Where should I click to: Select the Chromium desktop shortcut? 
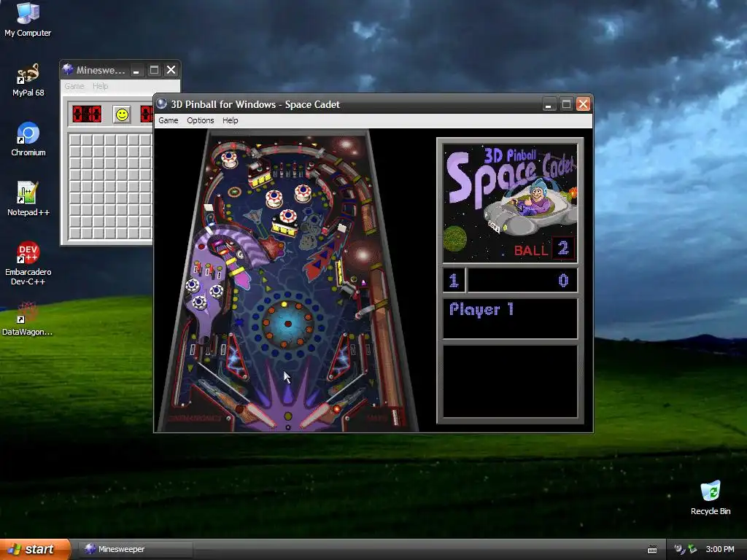click(28, 139)
